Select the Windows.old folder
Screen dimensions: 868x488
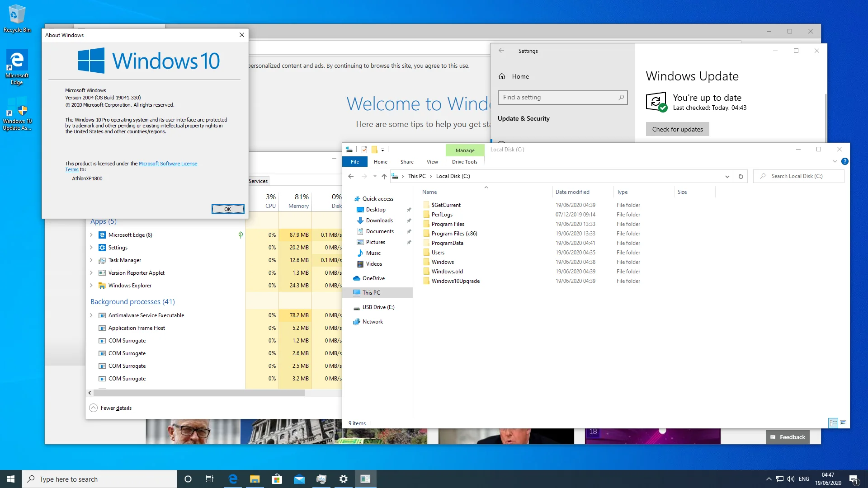pos(447,272)
